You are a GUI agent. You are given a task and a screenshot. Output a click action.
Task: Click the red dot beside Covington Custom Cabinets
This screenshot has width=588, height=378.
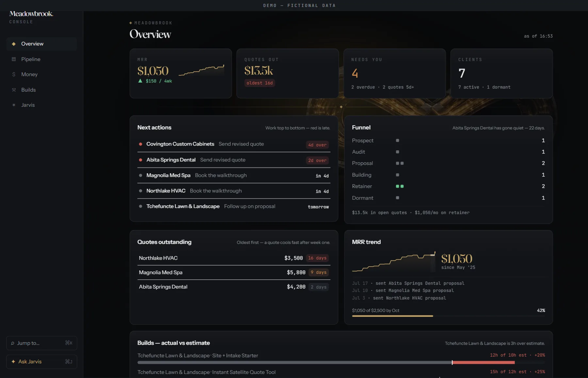140,144
